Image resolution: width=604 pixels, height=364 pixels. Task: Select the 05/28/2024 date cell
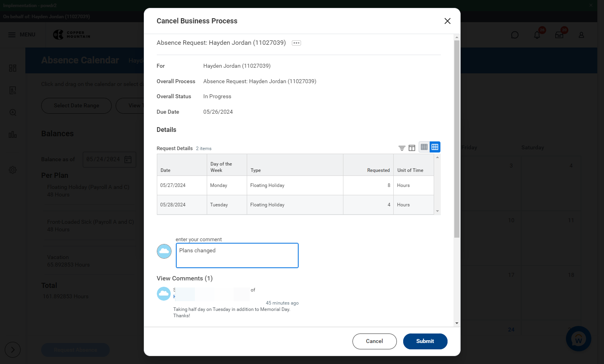click(x=182, y=205)
